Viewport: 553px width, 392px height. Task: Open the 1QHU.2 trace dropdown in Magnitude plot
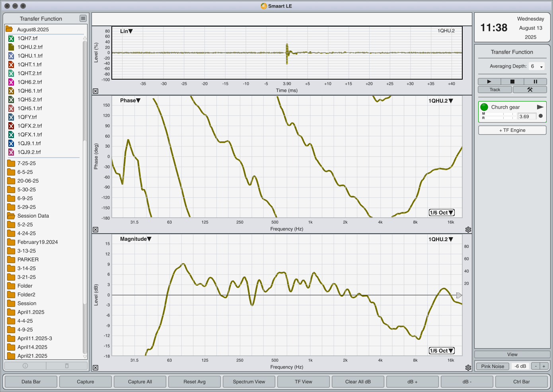pyautogui.click(x=441, y=239)
